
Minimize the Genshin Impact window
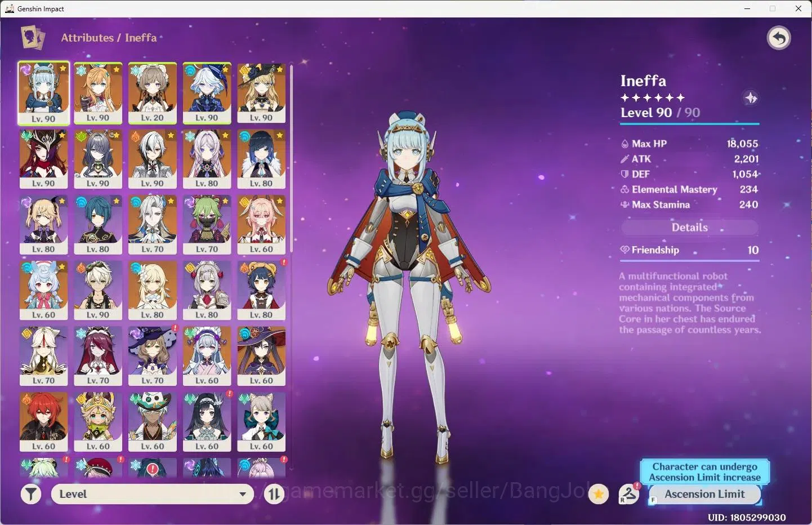pos(747,8)
